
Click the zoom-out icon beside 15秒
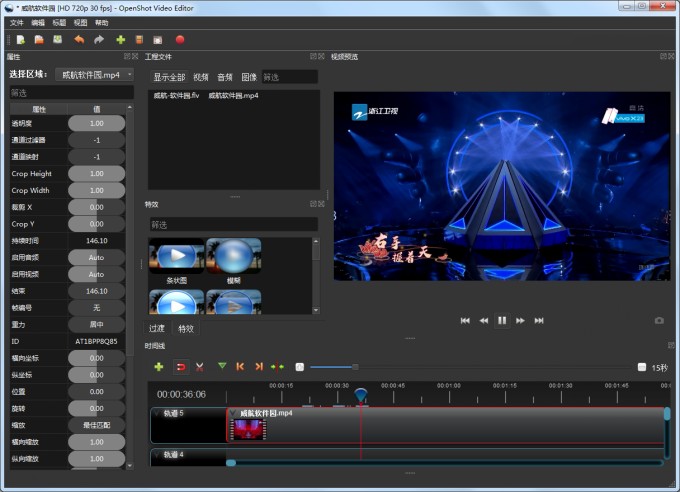(x=642, y=367)
